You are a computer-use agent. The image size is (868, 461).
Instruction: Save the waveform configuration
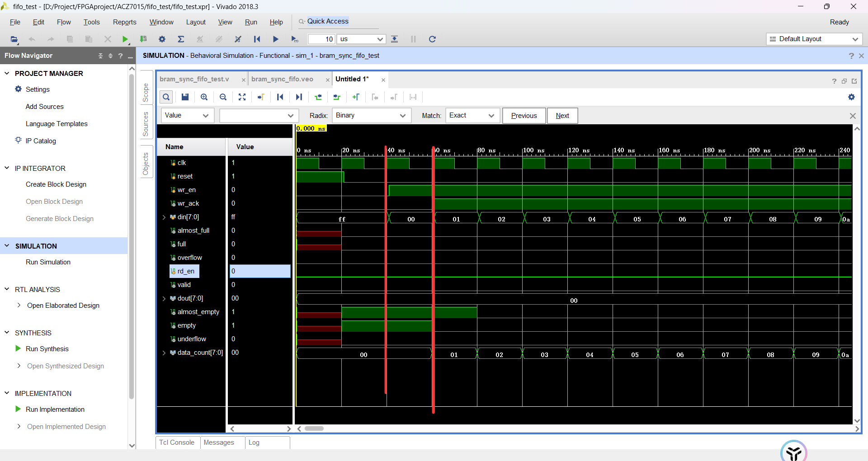(x=185, y=97)
